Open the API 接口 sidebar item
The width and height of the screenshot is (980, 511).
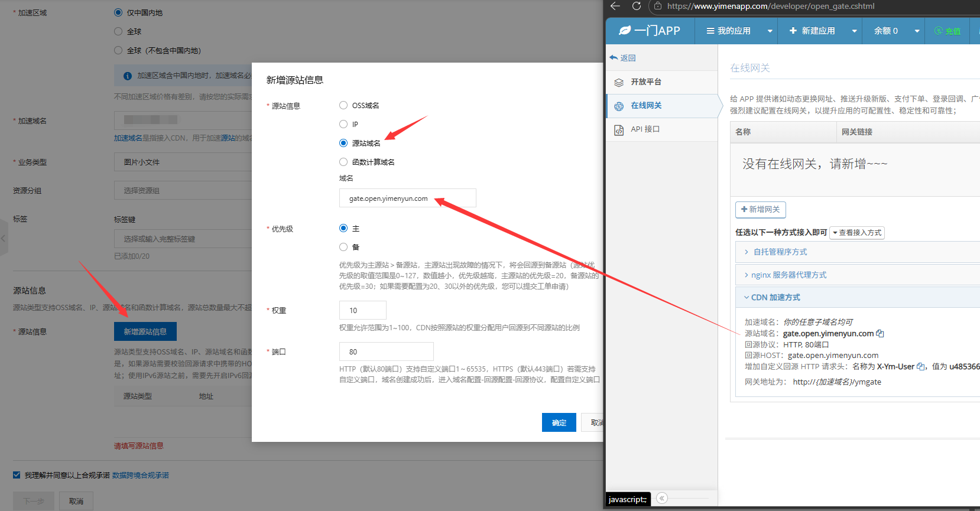pyautogui.click(x=644, y=129)
